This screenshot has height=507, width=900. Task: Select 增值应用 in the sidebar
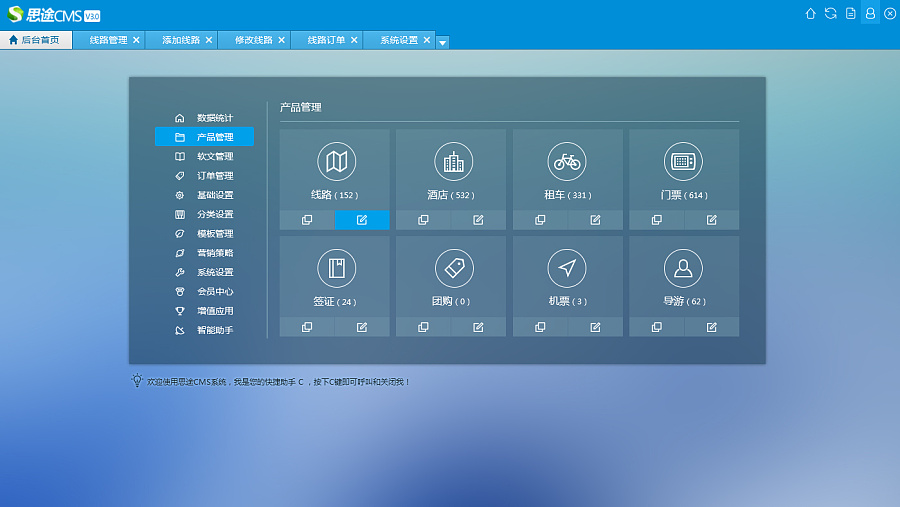[x=204, y=311]
